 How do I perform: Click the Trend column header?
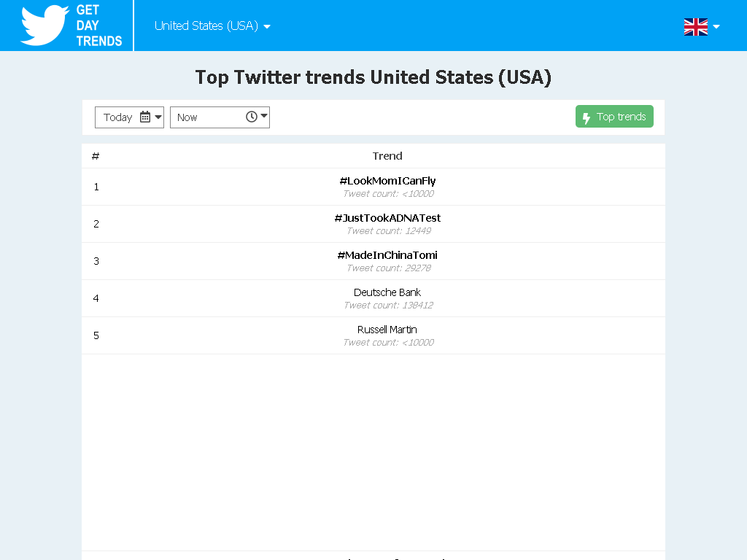387,156
